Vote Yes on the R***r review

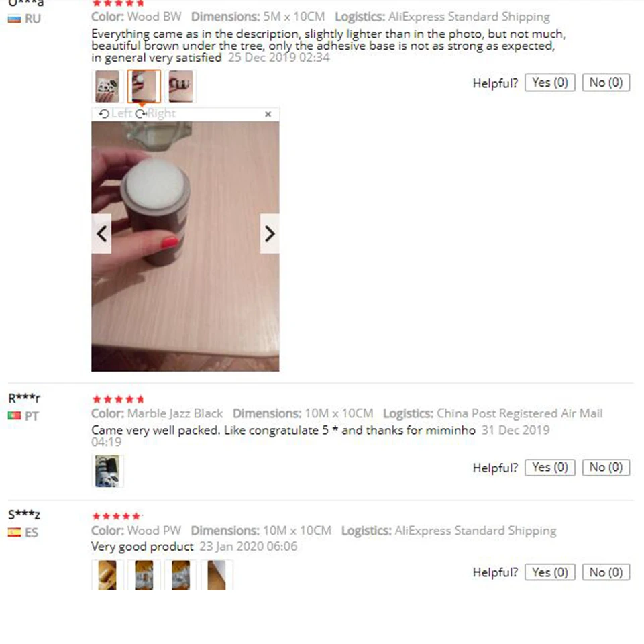pyautogui.click(x=550, y=468)
